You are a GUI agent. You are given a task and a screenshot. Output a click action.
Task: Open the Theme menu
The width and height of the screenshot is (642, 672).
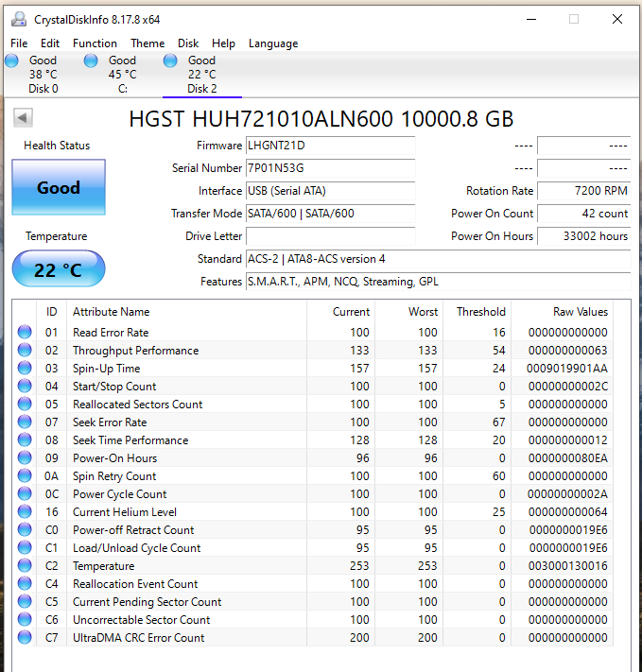[x=147, y=43]
